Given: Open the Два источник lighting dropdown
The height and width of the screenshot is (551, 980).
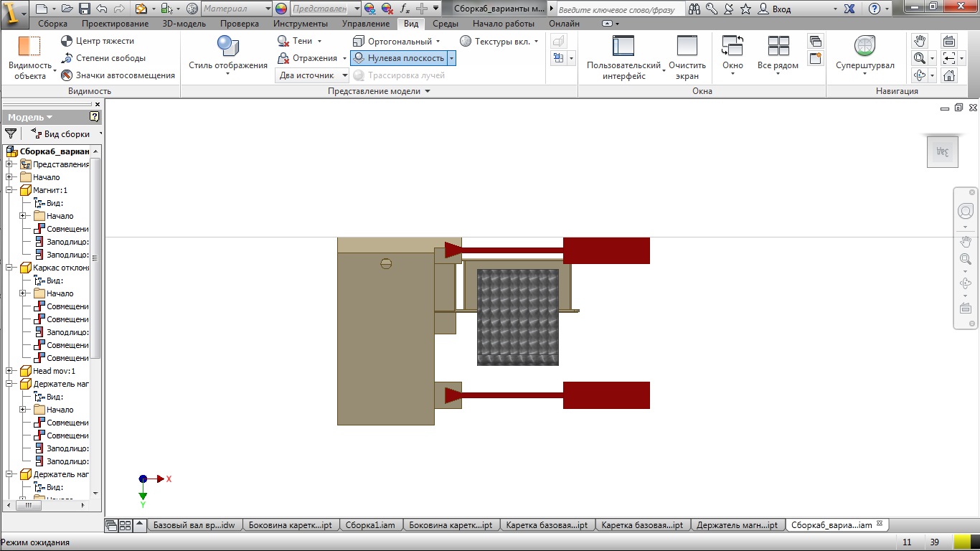Looking at the screenshot, I should [312, 75].
